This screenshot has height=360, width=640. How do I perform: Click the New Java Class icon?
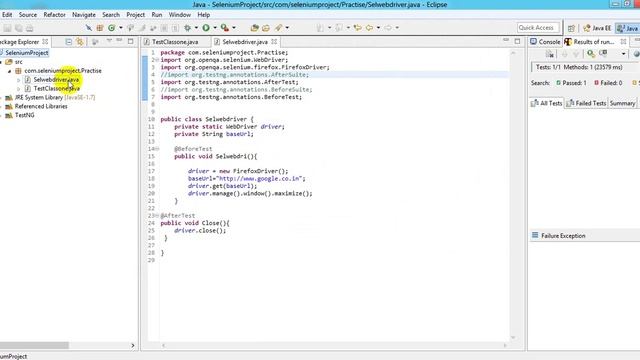point(111,28)
